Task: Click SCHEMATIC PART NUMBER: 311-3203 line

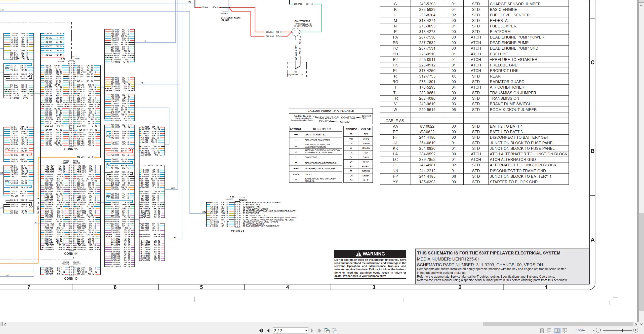Action: click(482, 265)
